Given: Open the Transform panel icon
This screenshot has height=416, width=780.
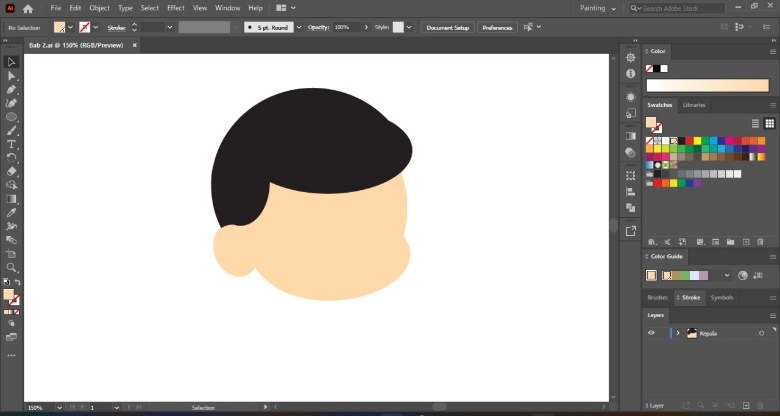Looking at the screenshot, I should 631,176.
